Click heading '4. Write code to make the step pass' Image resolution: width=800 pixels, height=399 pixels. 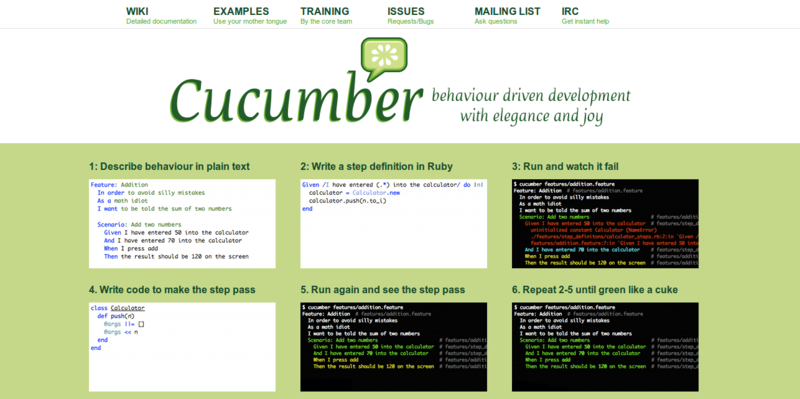172,290
